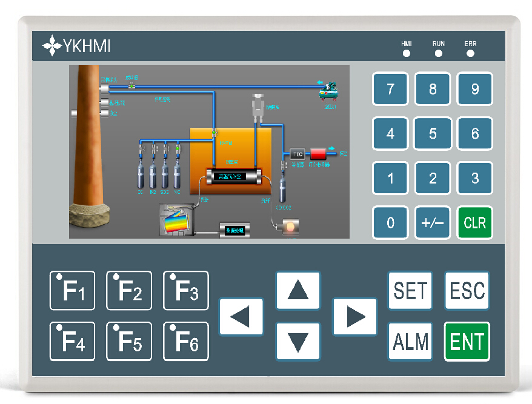This screenshot has width=532, height=404.
Task: Click the left arrow key
Action: tap(241, 317)
